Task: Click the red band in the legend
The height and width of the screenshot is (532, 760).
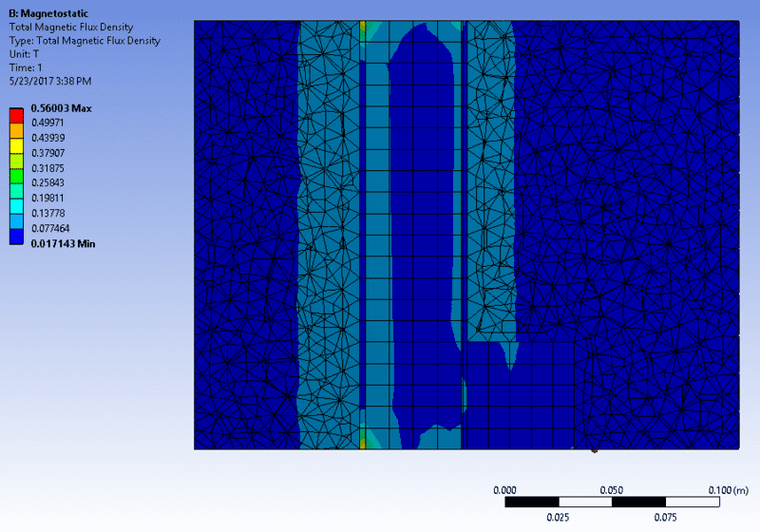Action: [16, 115]
